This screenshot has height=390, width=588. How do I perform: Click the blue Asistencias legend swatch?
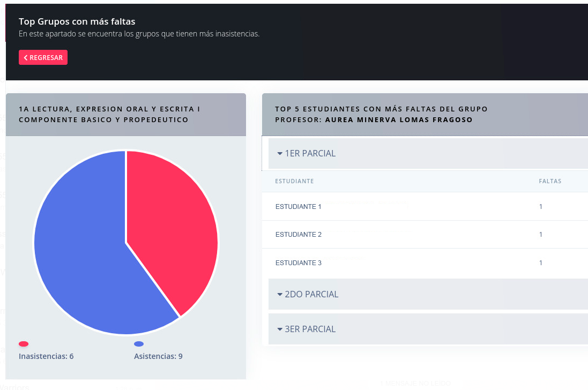[139, 344]
